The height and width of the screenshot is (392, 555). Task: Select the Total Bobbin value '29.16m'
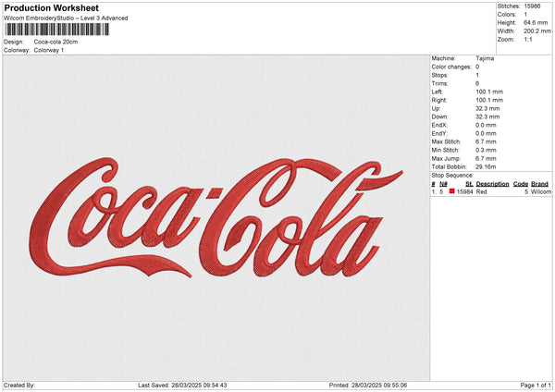coord(486,166)
